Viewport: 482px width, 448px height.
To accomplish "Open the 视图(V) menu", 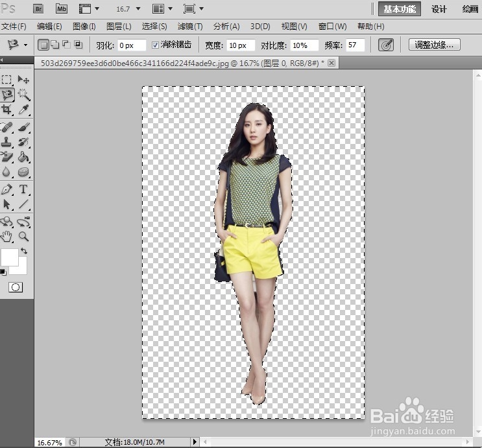I will [294, 27].
